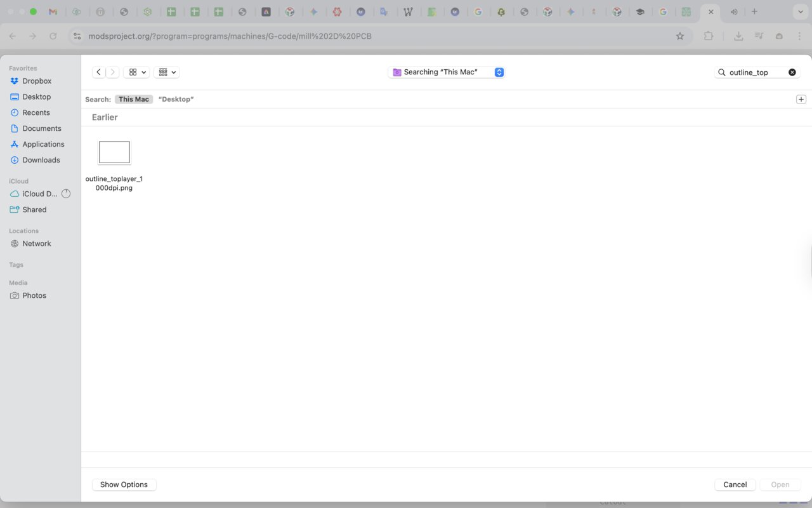Click the modsproject.org address bar URL

[x=230, y=36]
